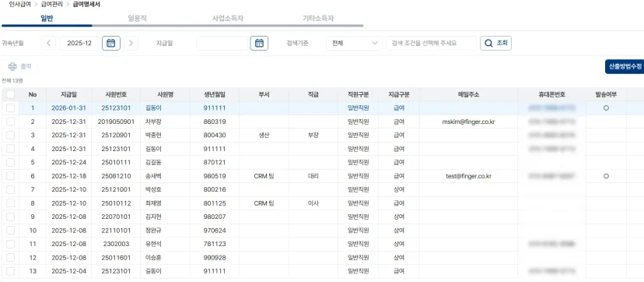This screenshot has width=644, height=282.
Task: Select employee number 25121001
Action: 116,189
